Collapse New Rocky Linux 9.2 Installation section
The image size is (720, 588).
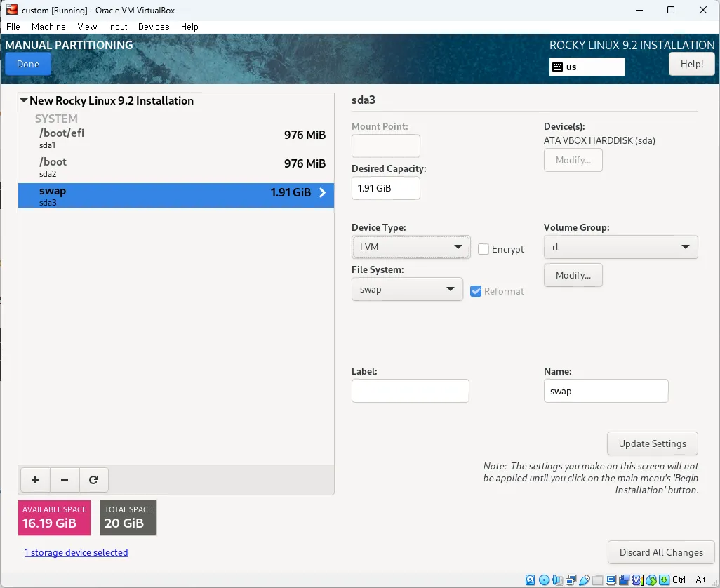24,100
